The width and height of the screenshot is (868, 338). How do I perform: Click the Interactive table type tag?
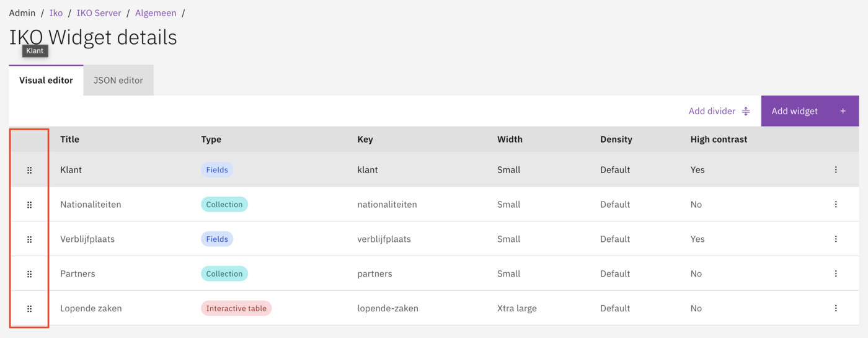236,309
